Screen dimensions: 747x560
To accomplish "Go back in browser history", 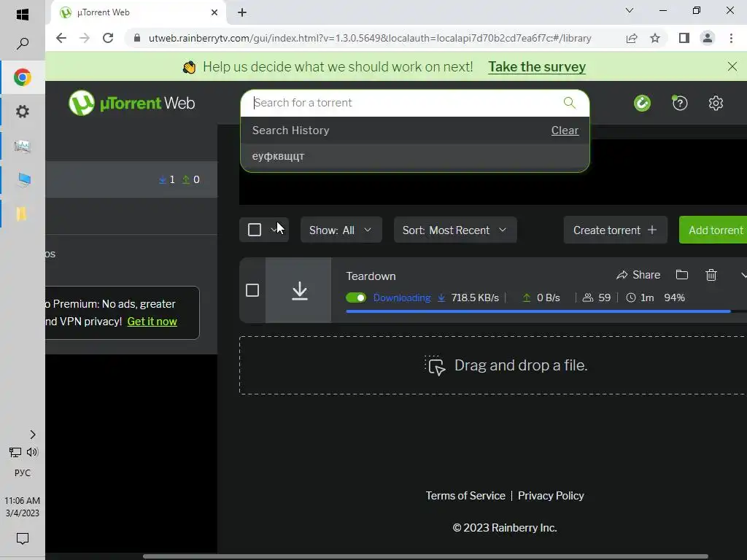I will coord(61,38).
